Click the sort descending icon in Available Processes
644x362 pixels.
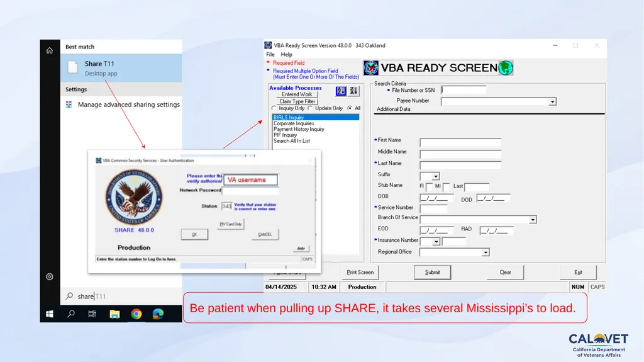coord(353,91)
